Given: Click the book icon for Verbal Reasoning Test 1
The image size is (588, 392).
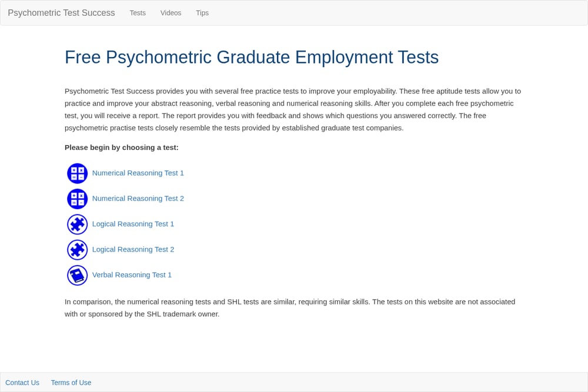Looking at the screenshot, I should (77, 275).
